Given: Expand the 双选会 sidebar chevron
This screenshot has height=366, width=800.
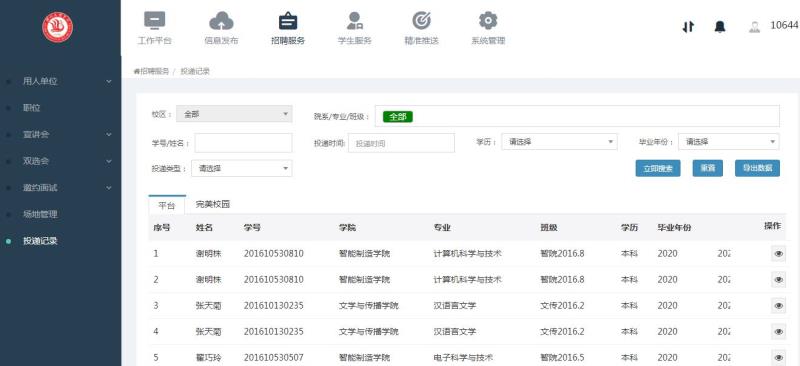Looking at the screenshot, I should [109, 161].
